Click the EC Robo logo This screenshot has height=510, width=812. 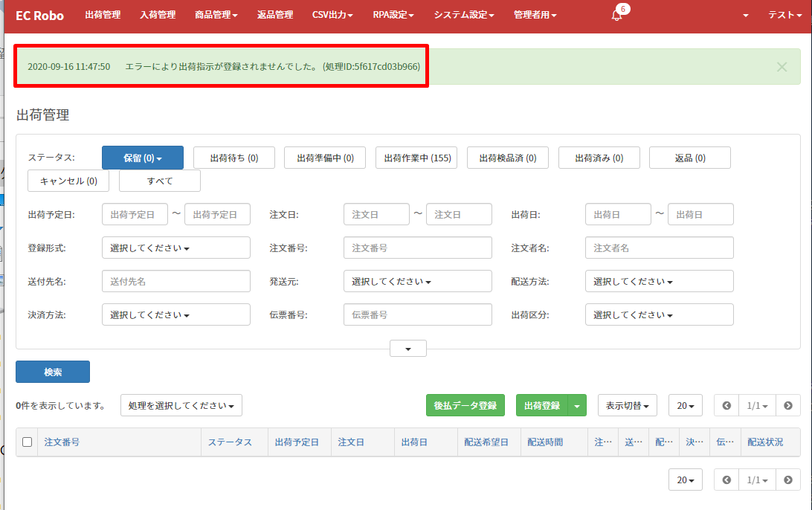coord(40,16)
